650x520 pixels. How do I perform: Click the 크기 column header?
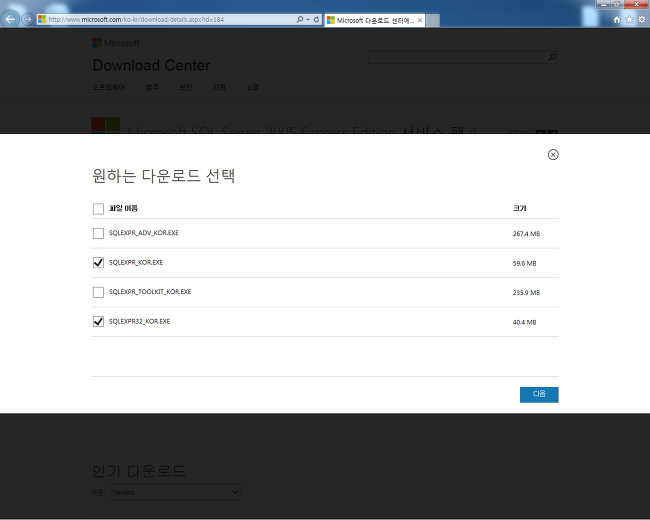[519, 208]
